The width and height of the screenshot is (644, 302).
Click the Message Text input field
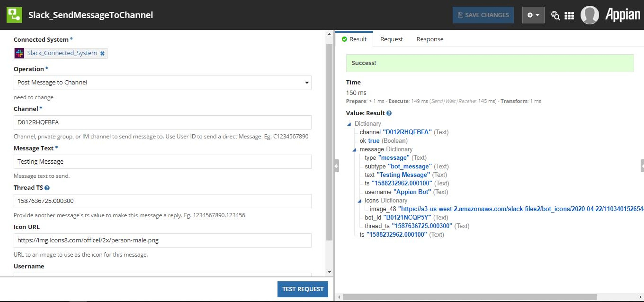[x=163, y=162]
